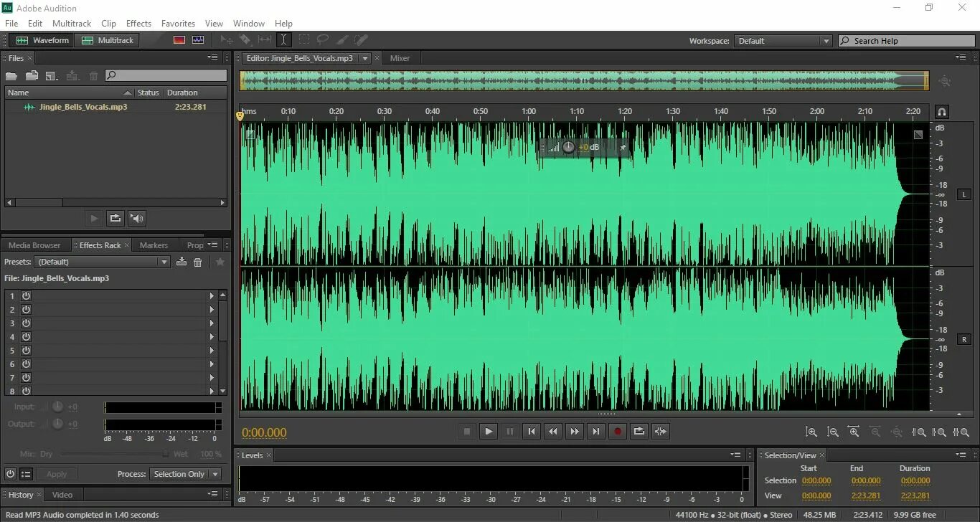
Task: Switch to Multitrack view
Action: 107,40
